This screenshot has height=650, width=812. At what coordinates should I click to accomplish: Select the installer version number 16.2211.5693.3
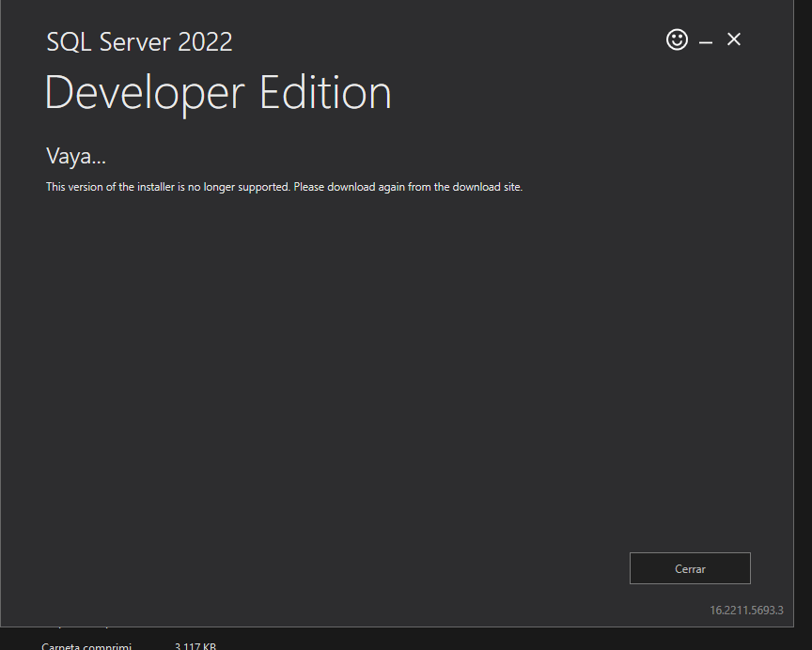pos(746,611)
